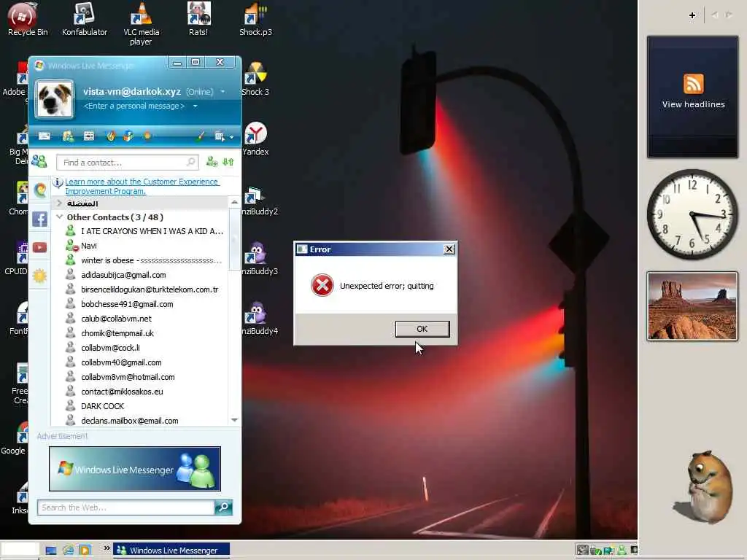The image size is (747, 560).
Task: Click the Search the Web input field
Action: (x=125, y=507)
